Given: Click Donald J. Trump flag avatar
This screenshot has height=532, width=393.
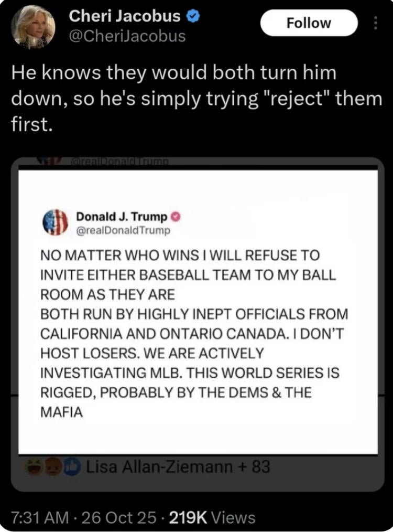Looking at the screenshot, I should click(x=56, y=222).
